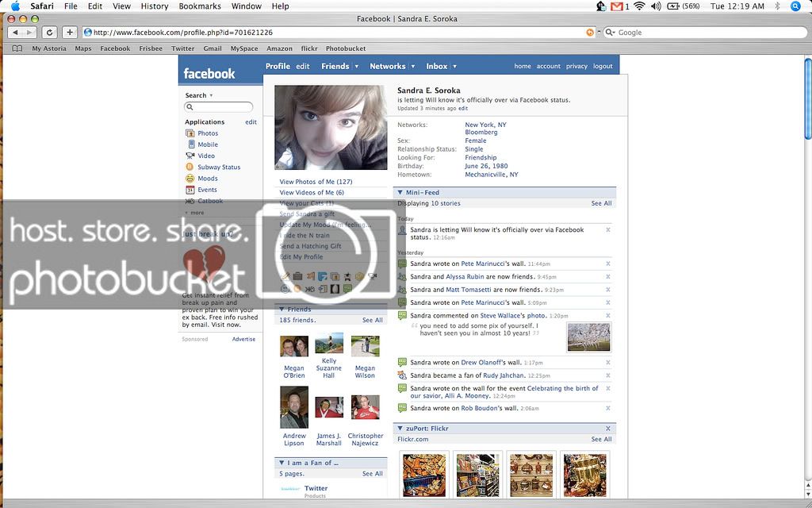Remove the Alyssa Rubin friends story
This screenshot has height=508, width=812.
click(608, 277)
